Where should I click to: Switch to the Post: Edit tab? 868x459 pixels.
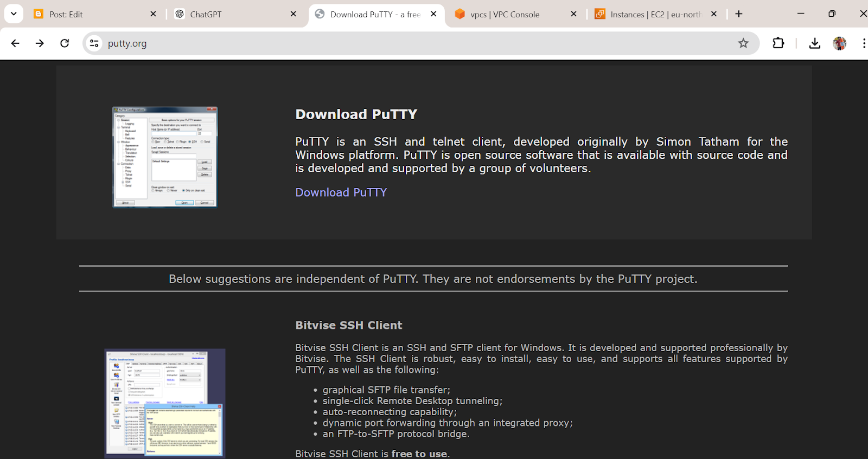pyautogui.click(x=96, y=14)
